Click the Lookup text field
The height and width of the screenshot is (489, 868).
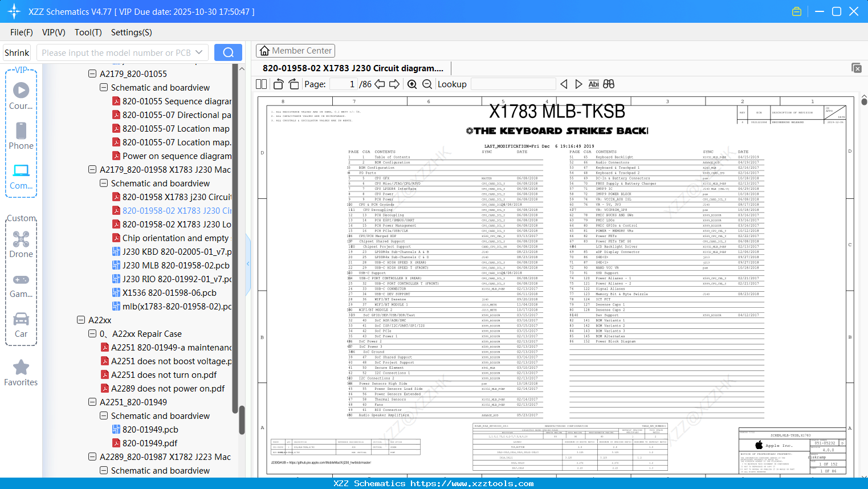click(x=513, y=84)
